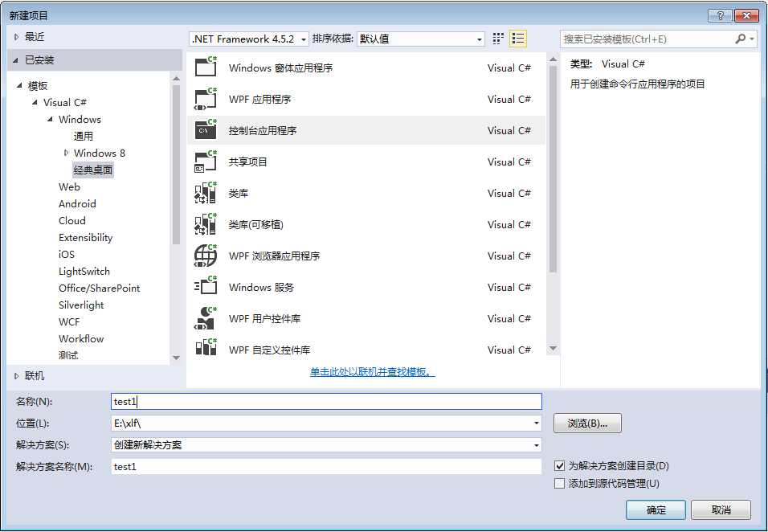
Task: Select the Workflow template category
Action: 81,339
